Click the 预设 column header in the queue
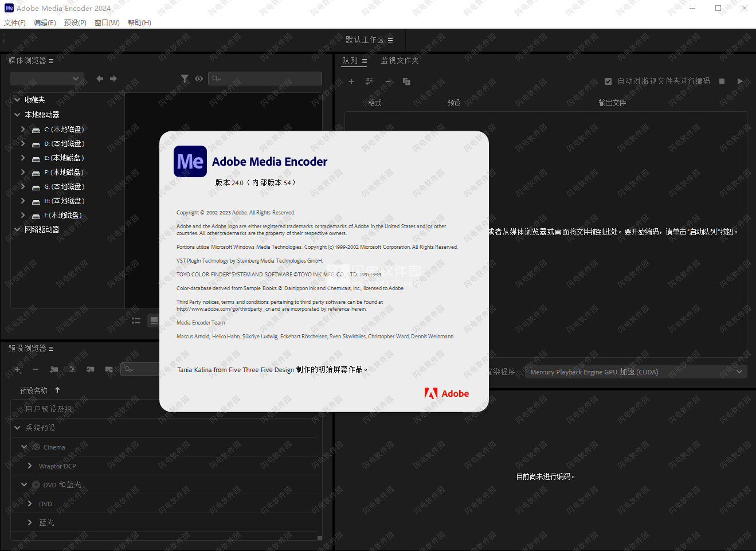This screenshot has height=551, width=756. pos(454,103)
